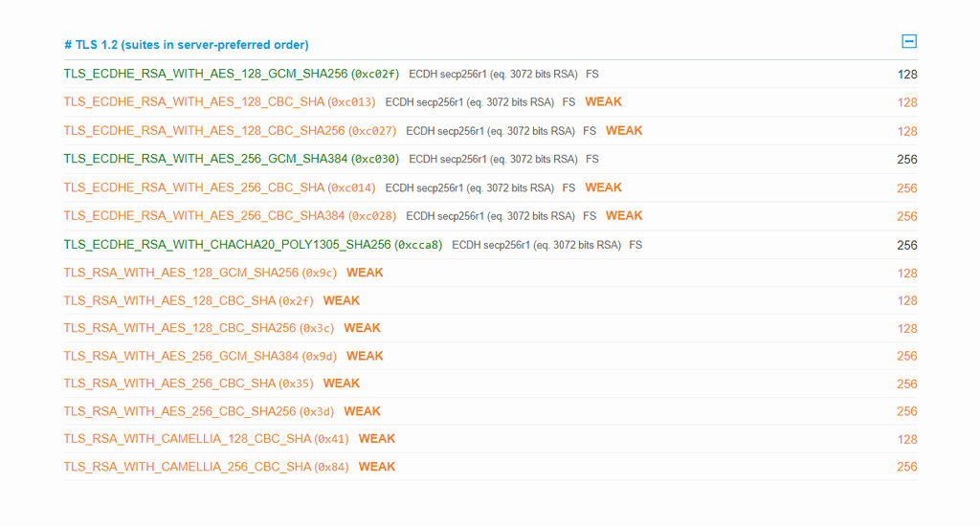
Task: Click the TLS_RSA_WITH_AES_256_GCM_SHA384 (0x9d) suite
Action: [x=200, y=356]
